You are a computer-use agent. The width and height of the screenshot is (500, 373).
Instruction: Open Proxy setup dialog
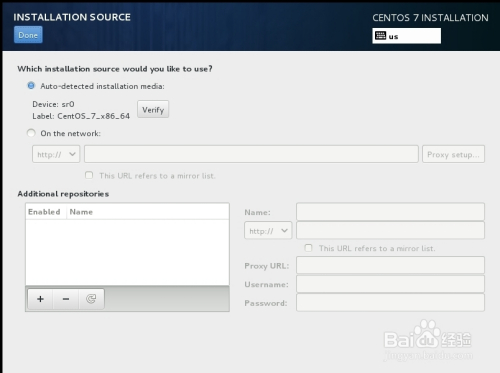453,154
